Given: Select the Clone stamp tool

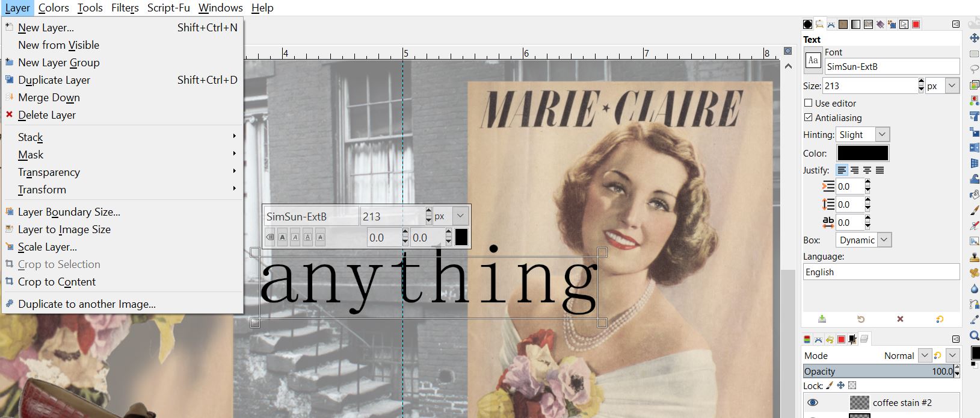Looking at the screenshot, I should click(974, 257).
